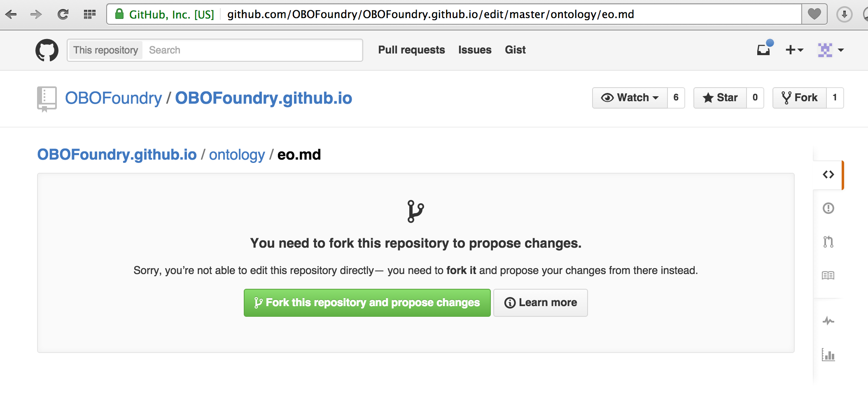Go to Pull requests in header
Image resolution: width=868 pixels, height=404 pixels.
(411, 50)
